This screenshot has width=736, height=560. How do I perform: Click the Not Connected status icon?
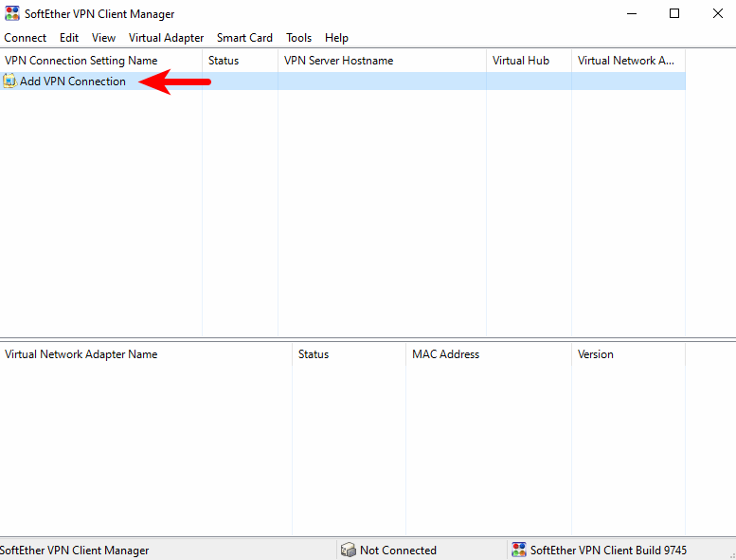coord(349,550)
